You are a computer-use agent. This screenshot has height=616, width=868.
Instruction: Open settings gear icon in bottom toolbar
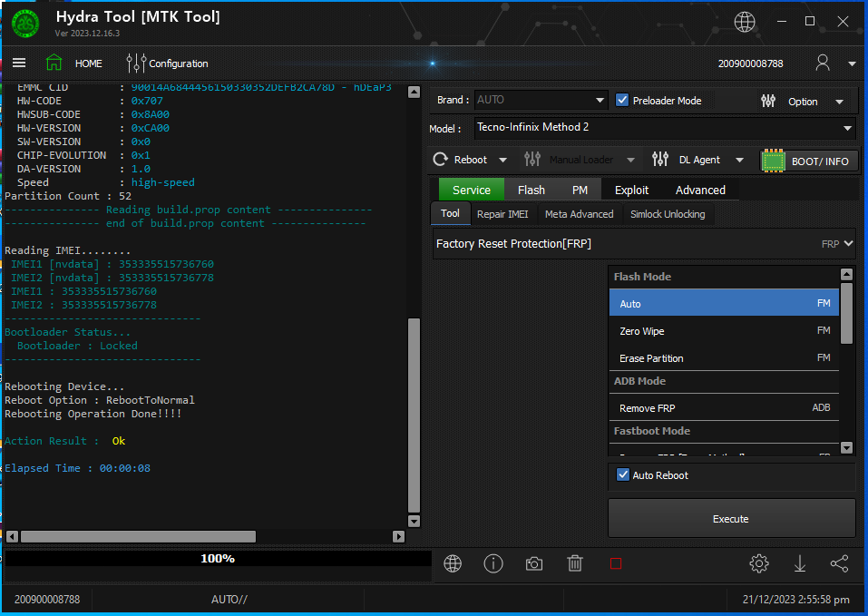(759, 564)
